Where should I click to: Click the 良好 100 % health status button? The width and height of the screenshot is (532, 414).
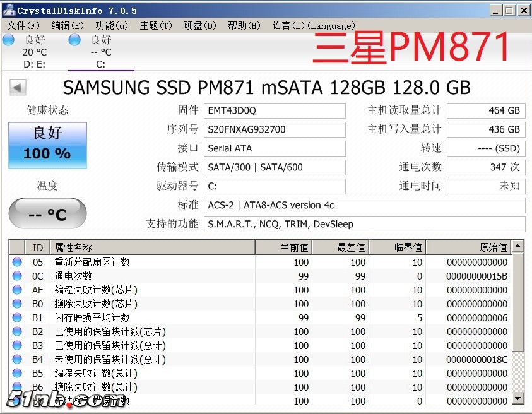(x=47, y=145)
